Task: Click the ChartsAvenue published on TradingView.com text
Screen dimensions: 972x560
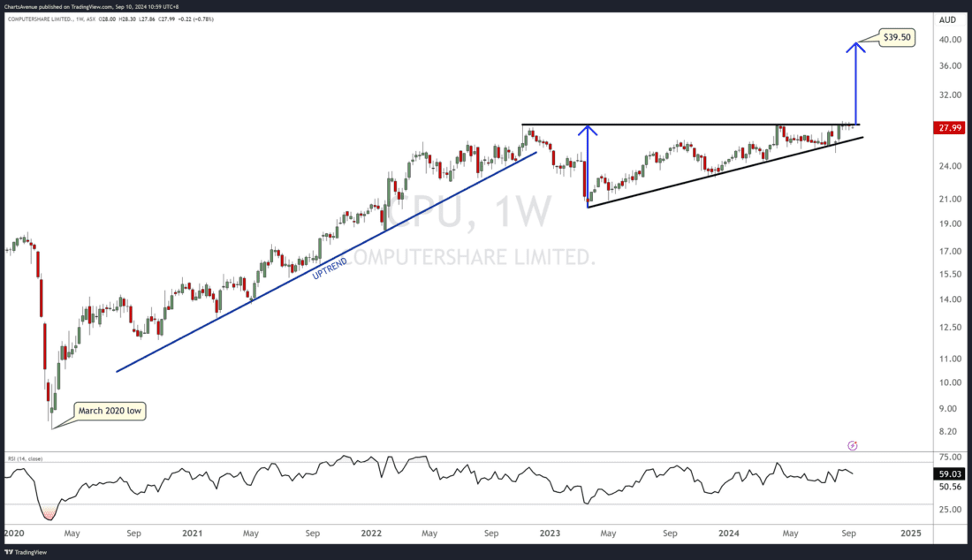Action: [57, 7]
